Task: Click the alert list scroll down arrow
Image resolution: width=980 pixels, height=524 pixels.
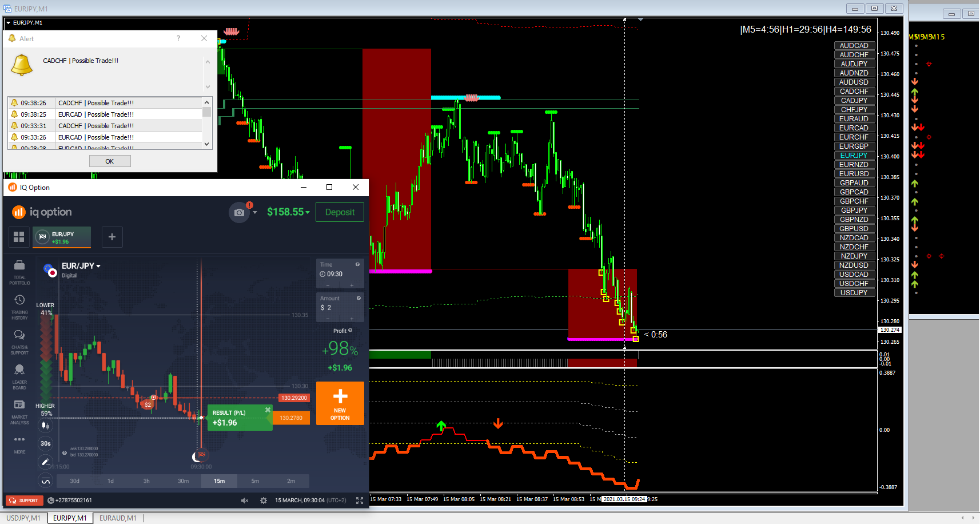Action: (x=207, y=144)
